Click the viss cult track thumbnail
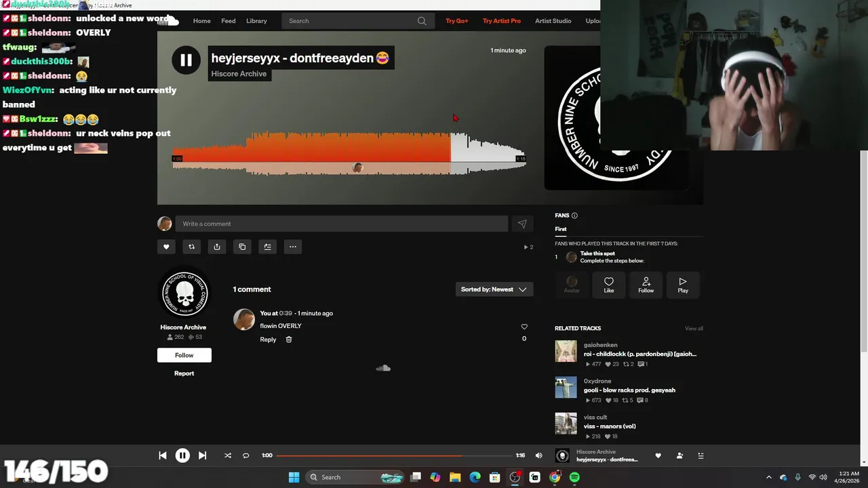Screen dimensions: 868x488 coord(566,424)
